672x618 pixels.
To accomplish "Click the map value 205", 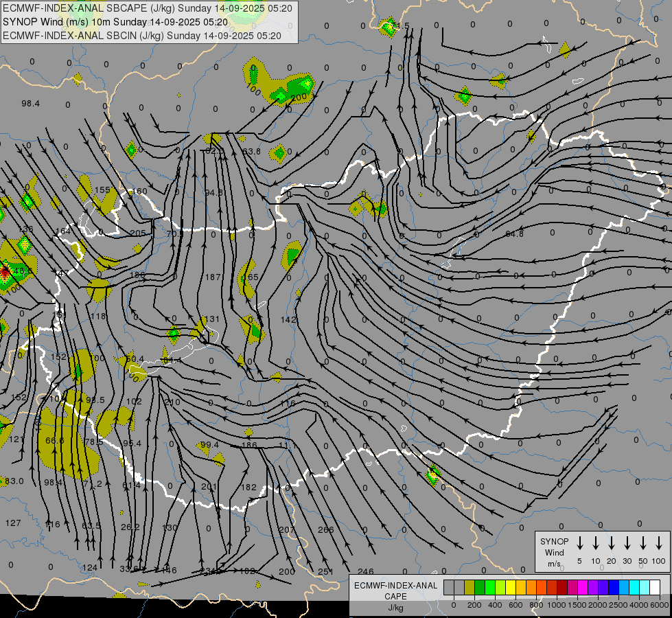I will pyautogui.click(x=137, y=233).
